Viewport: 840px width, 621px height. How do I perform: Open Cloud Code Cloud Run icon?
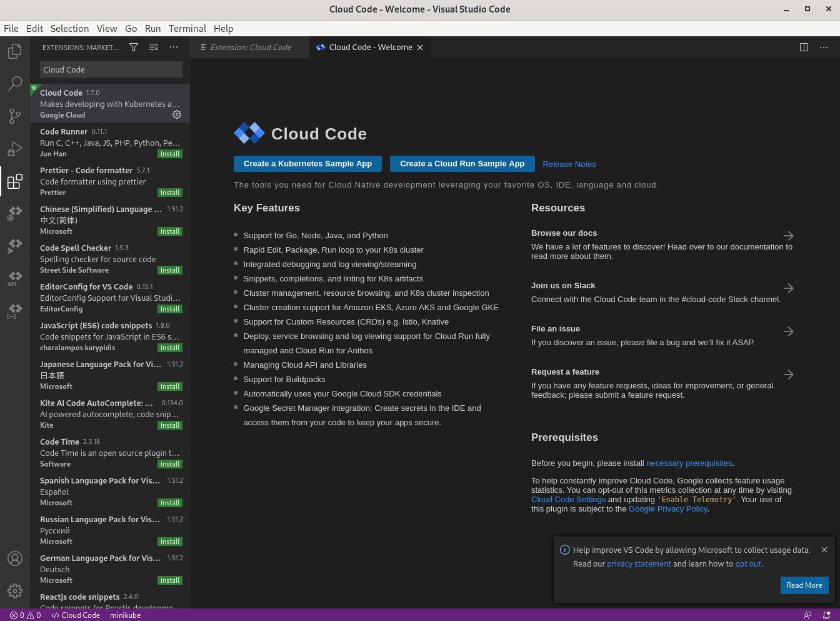15,246
